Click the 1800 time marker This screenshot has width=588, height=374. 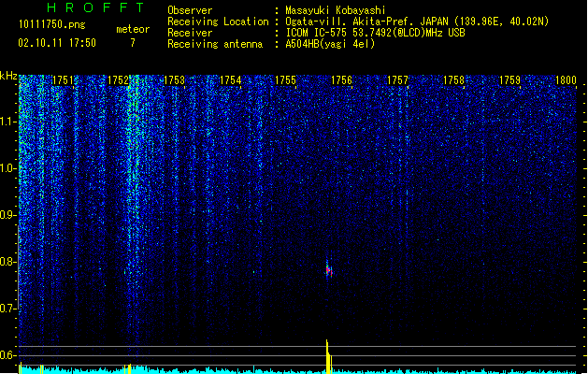tap(566, 80)
